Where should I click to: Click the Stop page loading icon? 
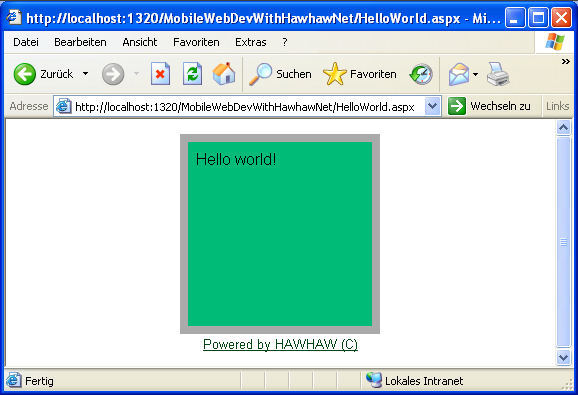160,74
